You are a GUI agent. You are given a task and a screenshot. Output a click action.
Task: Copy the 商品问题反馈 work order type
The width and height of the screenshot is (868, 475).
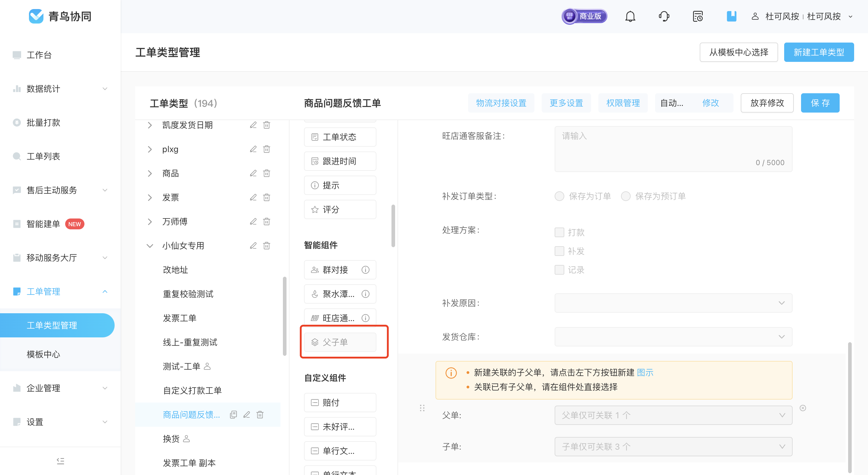coord(233,415)
